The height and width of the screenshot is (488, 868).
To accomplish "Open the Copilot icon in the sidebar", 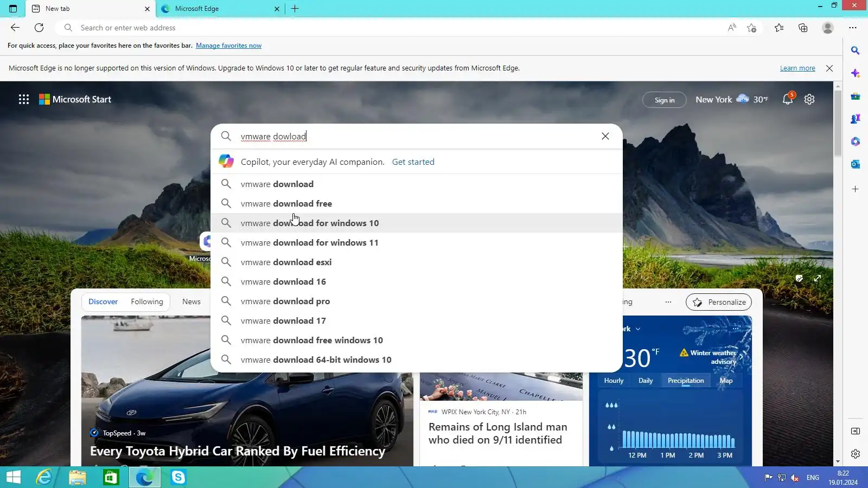I will tap(856, 73).
